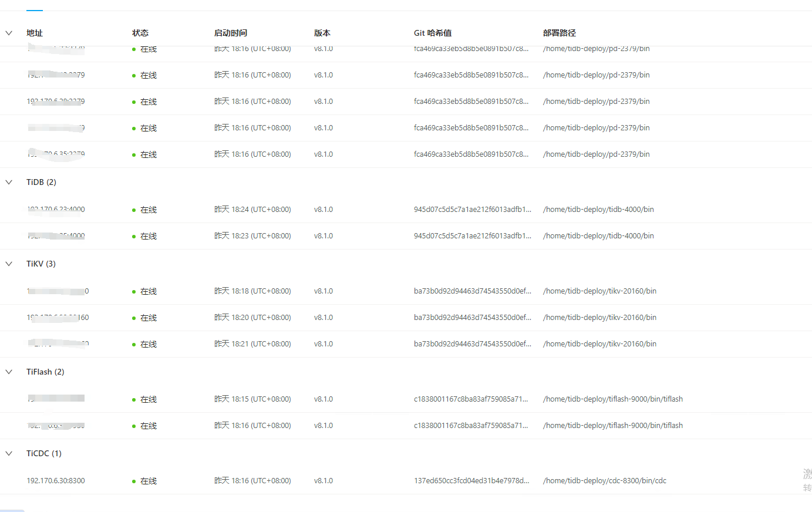812x512 pixels.
Task: Collapse the TiDB (2) group chevron
Action: (9, 182)
